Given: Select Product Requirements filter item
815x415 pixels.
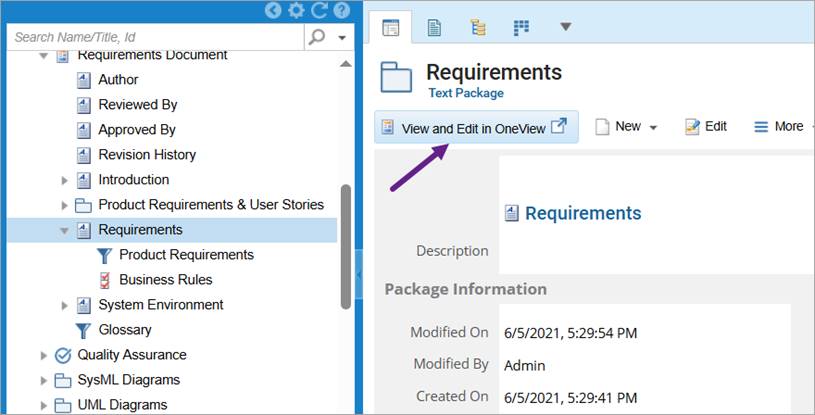Looking at the screenshot, I should 186,255.
